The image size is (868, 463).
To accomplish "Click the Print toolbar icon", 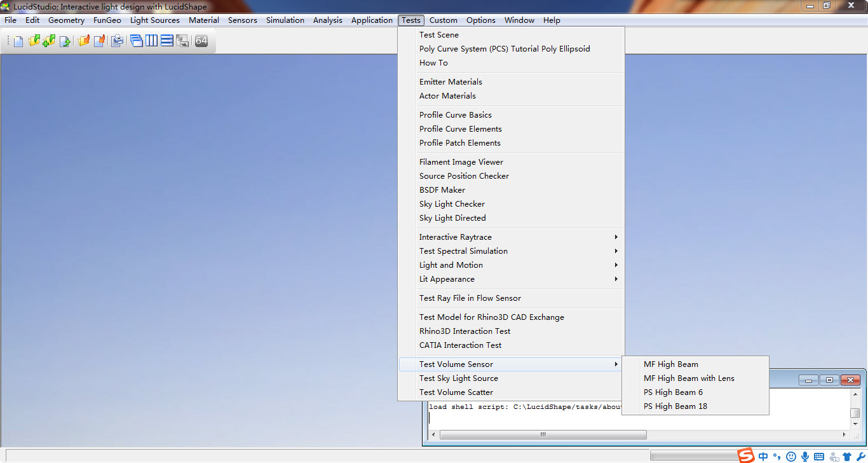I will tap(118, 41).
